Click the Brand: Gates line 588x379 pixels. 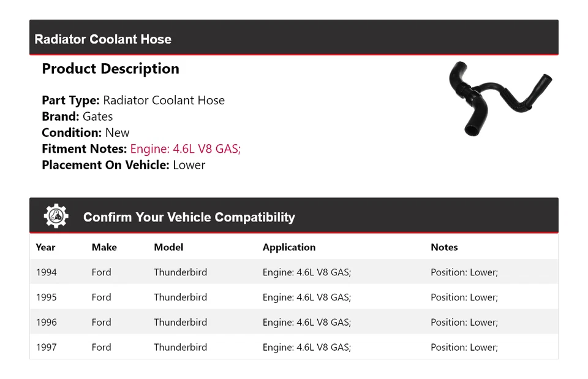pos(77,117)
